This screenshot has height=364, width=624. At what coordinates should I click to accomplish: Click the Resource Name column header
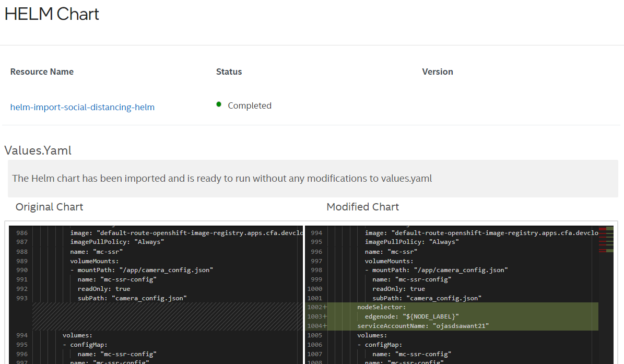(x=42, y=72)
